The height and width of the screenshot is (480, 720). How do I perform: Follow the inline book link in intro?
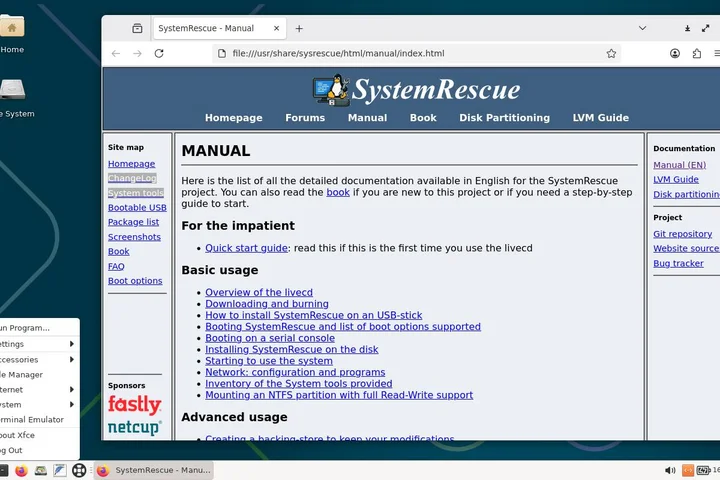[338, 192]
